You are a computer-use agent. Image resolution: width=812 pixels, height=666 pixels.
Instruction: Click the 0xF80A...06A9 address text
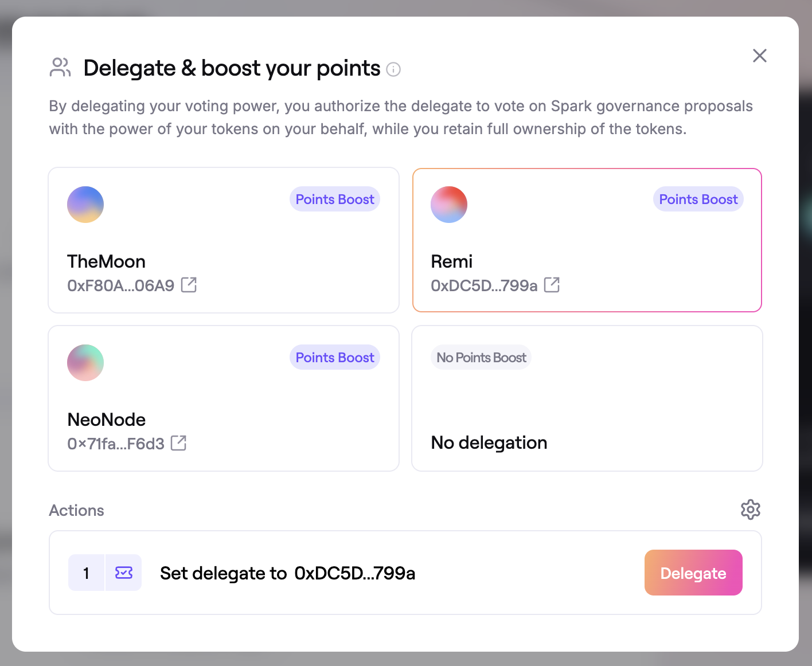pyautogui.click(x=120, y=285)
